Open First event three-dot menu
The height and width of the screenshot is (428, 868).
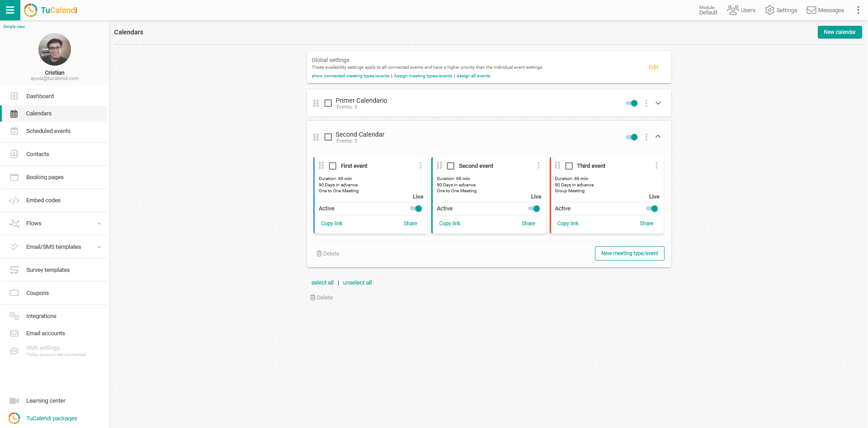(420, 166)
